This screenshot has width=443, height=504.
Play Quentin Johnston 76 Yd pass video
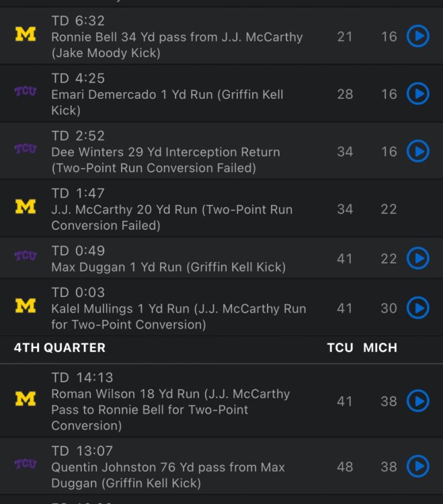coord(417,466)
